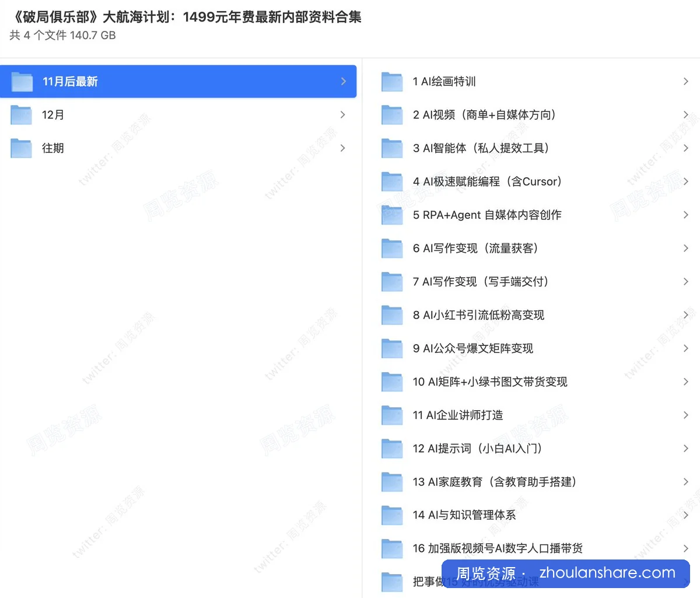Select the 12月 folder name
The width and height of the screenshot is (700, 598).
[x=53, y=115]
